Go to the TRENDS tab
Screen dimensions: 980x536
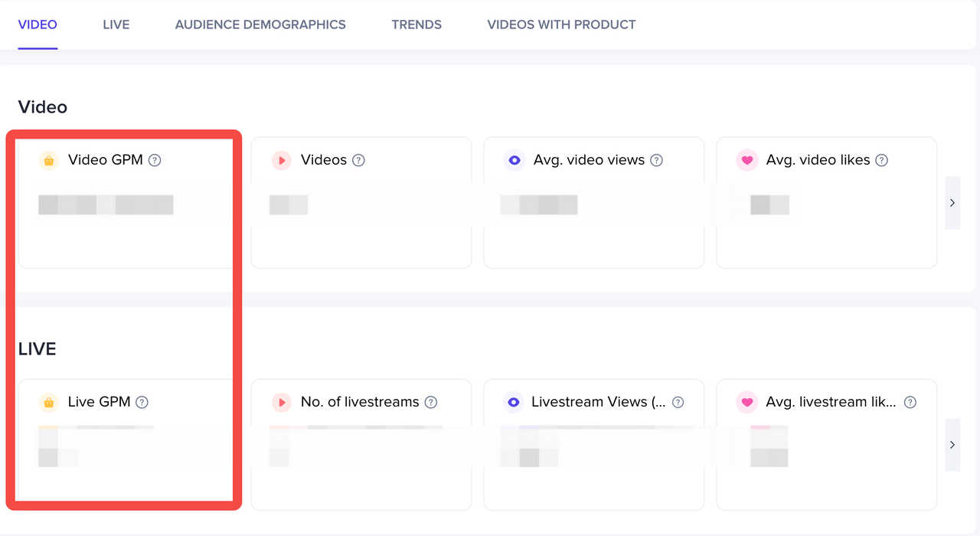click(416, 25)
